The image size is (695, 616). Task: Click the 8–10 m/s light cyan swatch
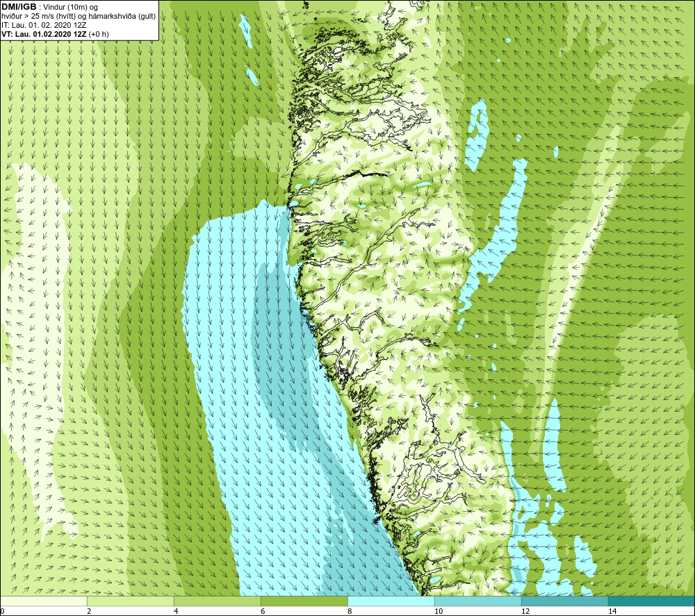[391, 601]
